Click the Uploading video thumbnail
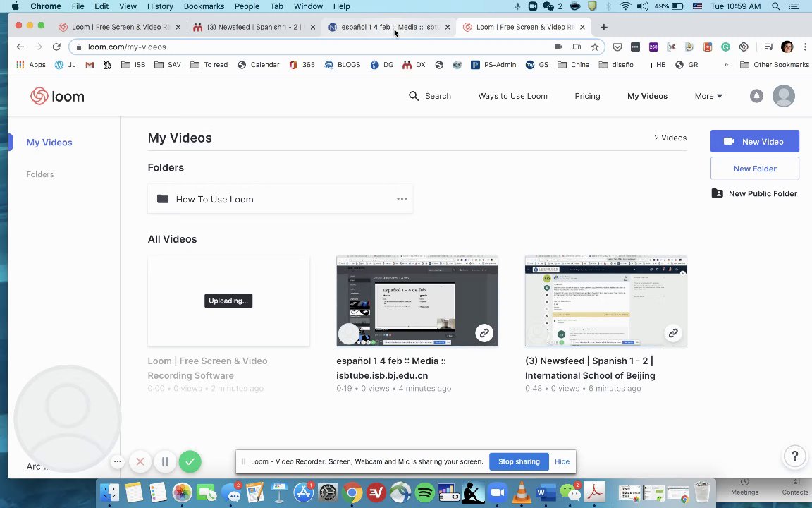Image resolution: width=812 pixels, height=508 pixels. click(x=228, y=301)
